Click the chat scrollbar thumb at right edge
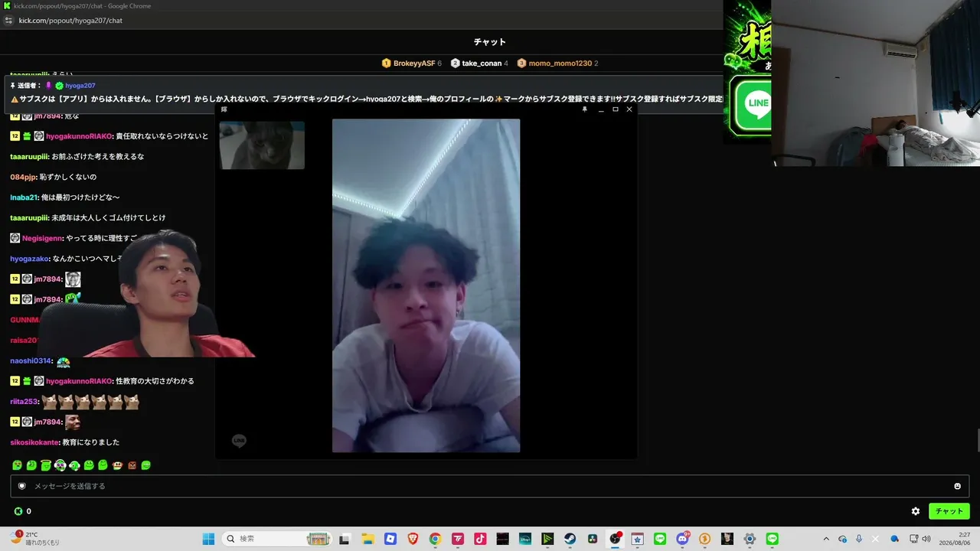 pyautogui.click(x=977, y=442)
